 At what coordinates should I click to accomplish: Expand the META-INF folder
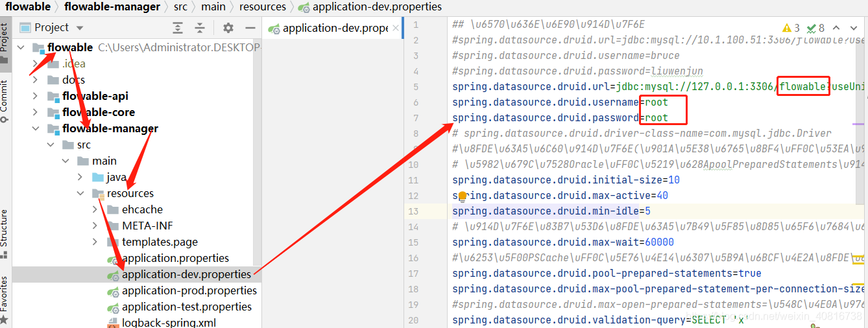[95, 226]
